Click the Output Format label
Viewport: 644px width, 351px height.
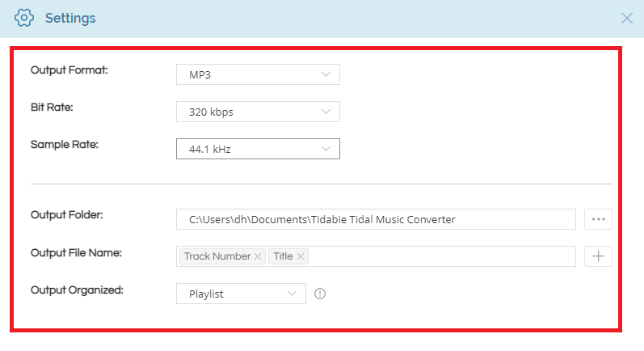click(x=69, y=70)
